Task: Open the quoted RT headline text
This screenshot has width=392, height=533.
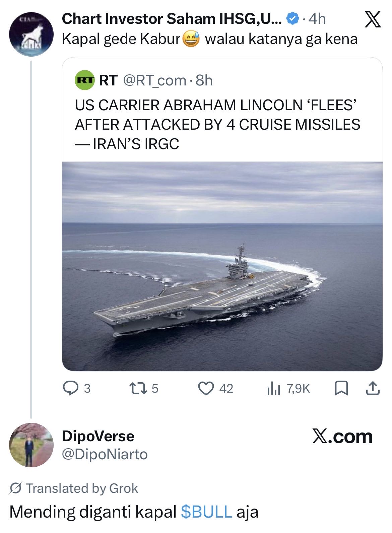Action: pyautogui.click(x=217, y=124)
